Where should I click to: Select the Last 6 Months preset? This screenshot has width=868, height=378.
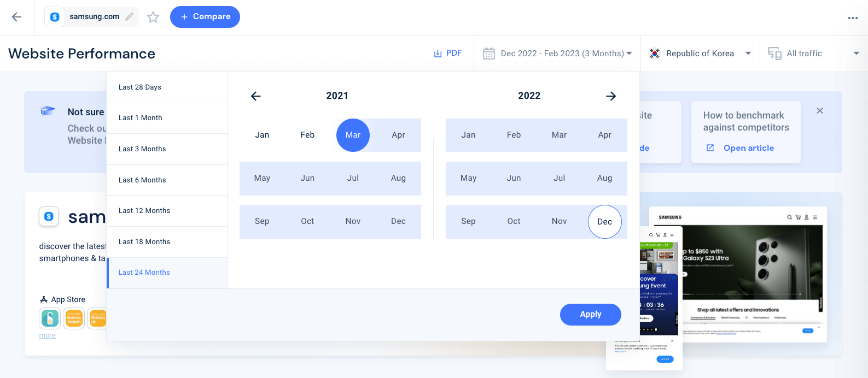coord(142,180)
